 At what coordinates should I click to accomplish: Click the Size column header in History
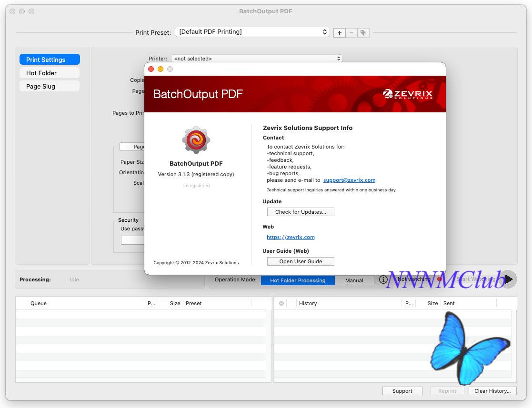click(x=429, y=303)
